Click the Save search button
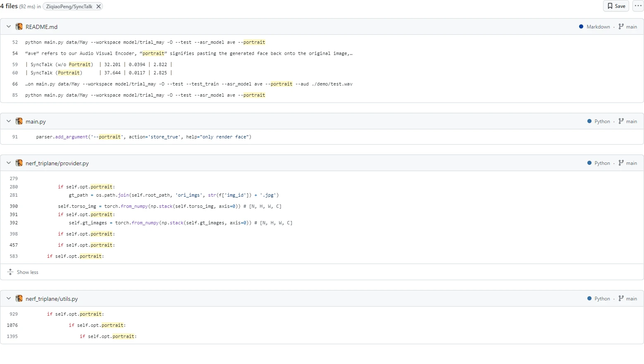Image resolution: width=644 pixels, height=364 pixels. pos(616,6)
